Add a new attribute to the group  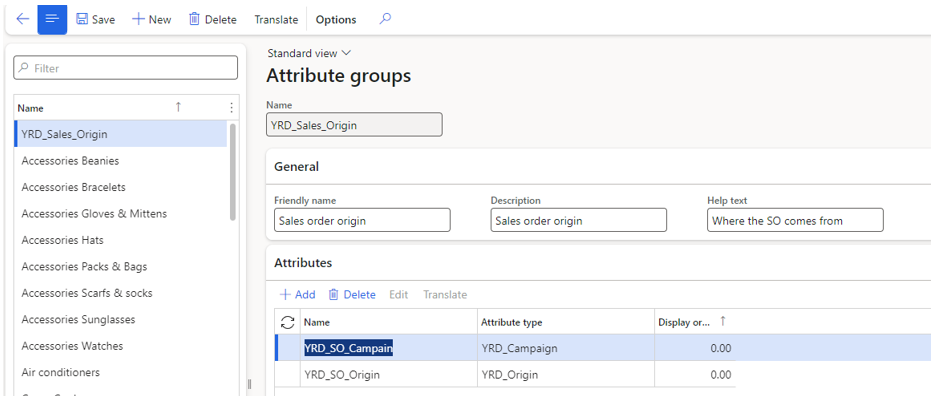tap(297, 294)
